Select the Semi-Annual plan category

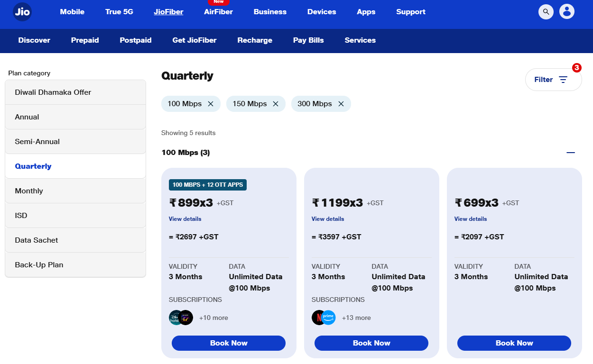click(75, 142)
